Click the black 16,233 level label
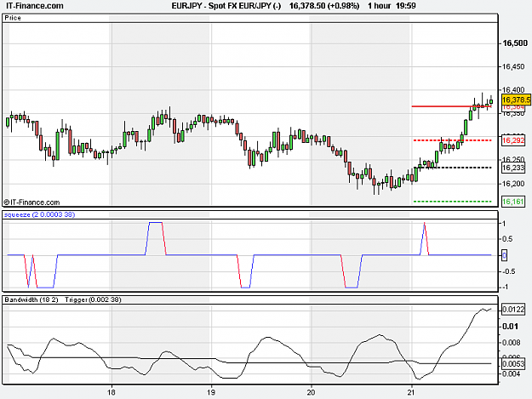 (x=513, y=168)
